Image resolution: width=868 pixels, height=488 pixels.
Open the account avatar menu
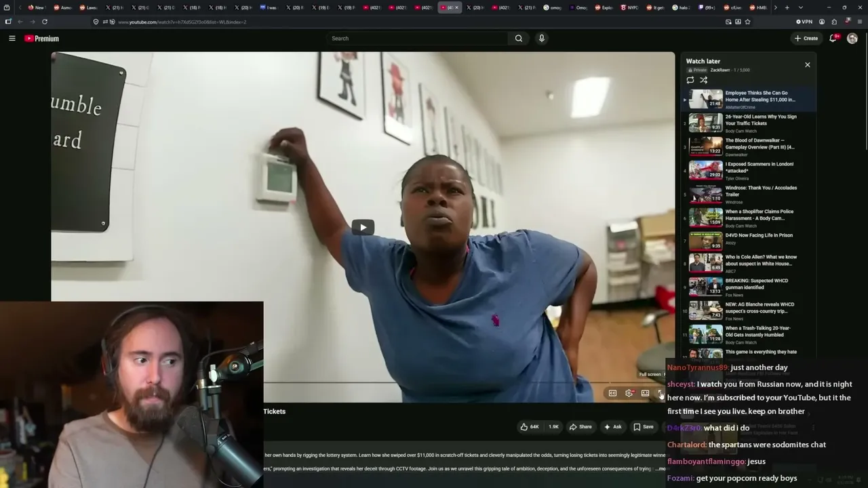tap(852, 39)
